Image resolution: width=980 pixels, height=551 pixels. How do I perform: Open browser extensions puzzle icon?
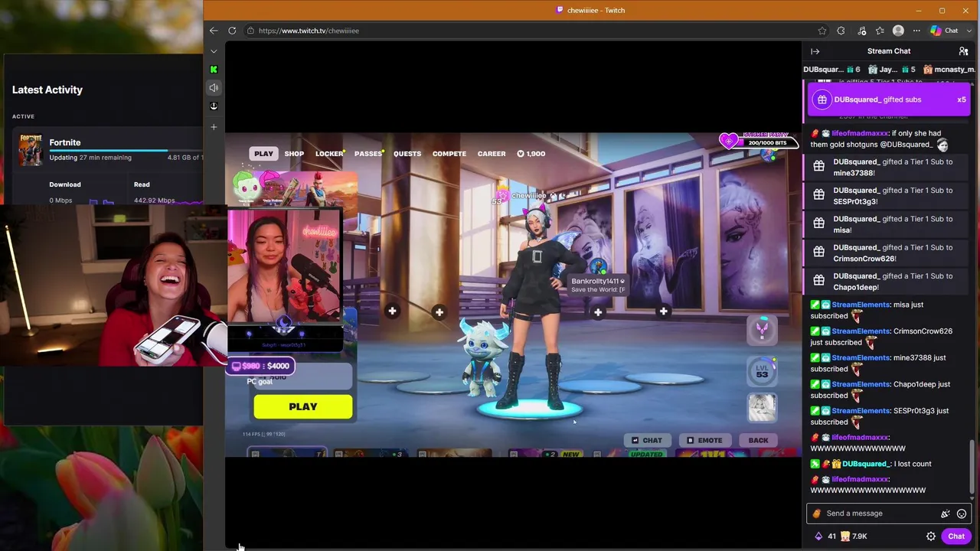841,31
